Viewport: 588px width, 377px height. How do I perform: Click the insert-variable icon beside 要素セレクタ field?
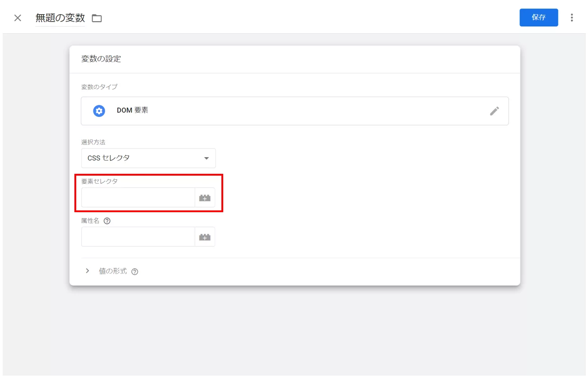pos(205,198)
